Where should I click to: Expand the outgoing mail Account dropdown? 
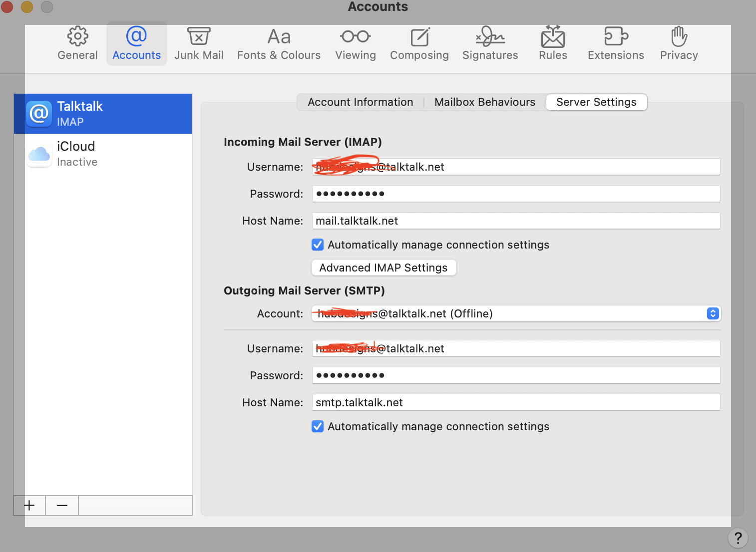pos(713,313)
